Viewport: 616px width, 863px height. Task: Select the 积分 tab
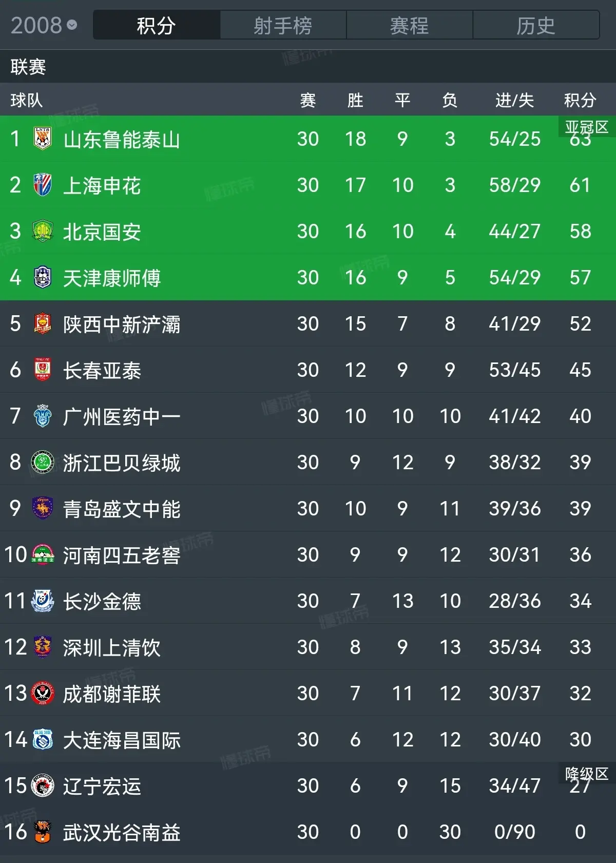click(157, 25)
